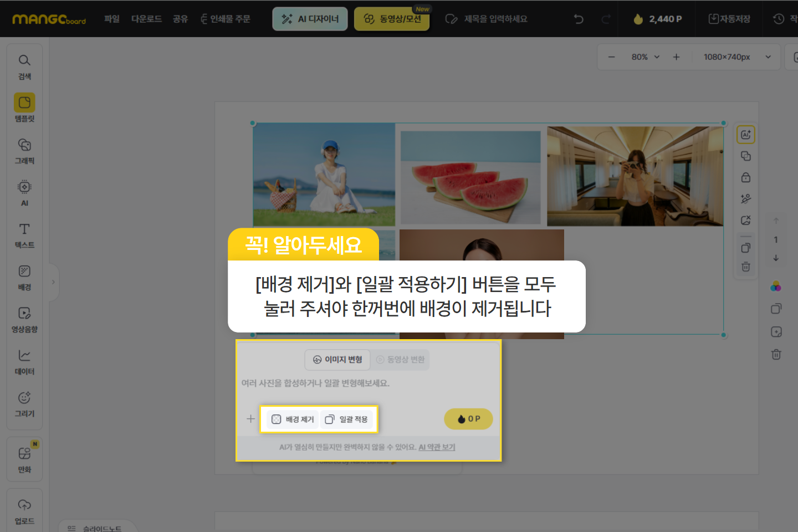Zoom in with the plus button

(x=676, y=57)
